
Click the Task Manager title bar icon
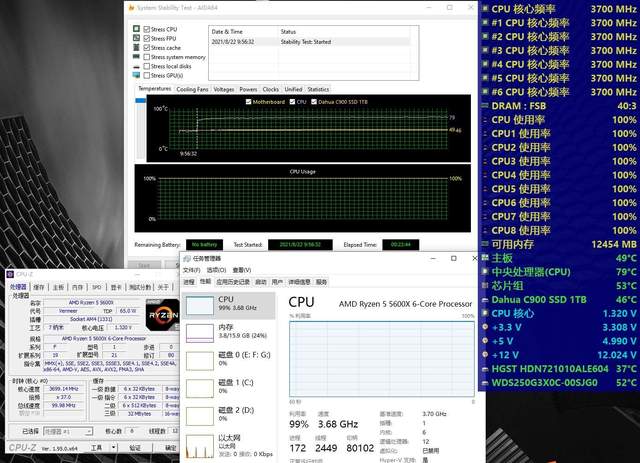pos(187,258)
